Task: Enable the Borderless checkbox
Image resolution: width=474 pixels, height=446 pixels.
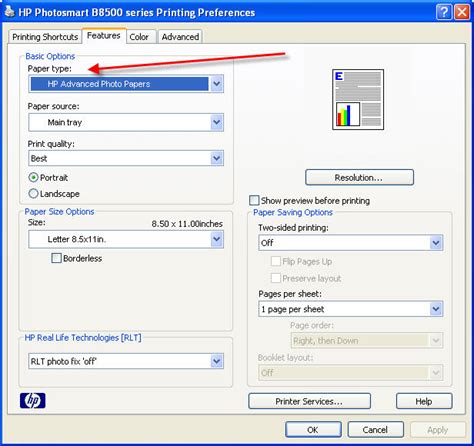Action: click(x=56, y=258)
